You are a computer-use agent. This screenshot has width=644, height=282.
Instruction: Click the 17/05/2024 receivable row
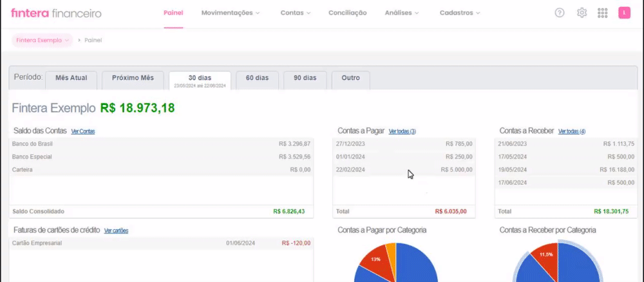(566, 157)
